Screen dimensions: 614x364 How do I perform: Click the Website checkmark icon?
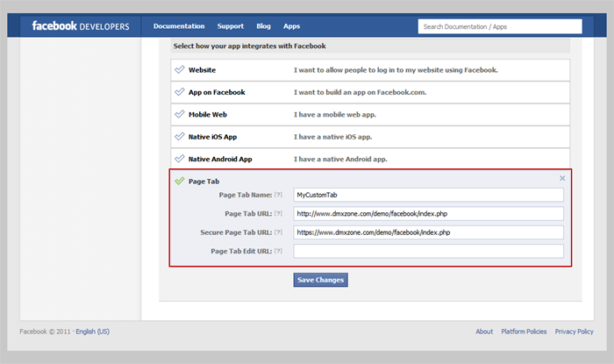pyautogui.click(x=179, y=69)
